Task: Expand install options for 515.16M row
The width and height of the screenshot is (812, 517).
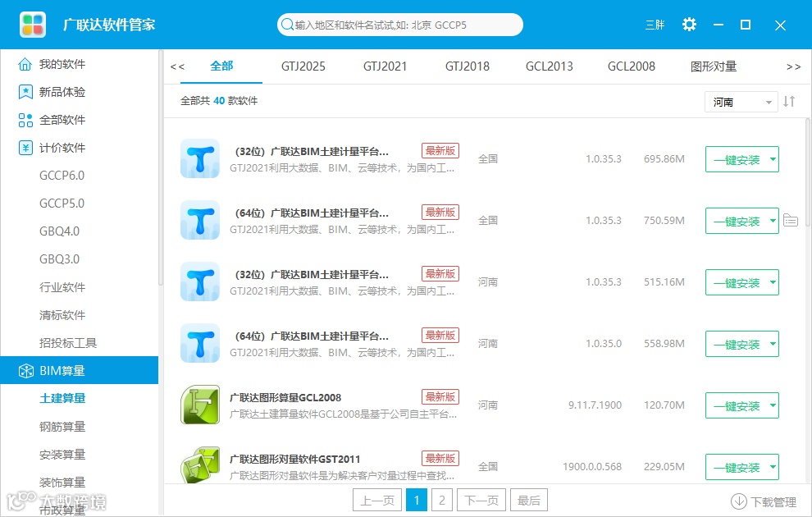Action: pyautogui.click(x=773, y=282)
